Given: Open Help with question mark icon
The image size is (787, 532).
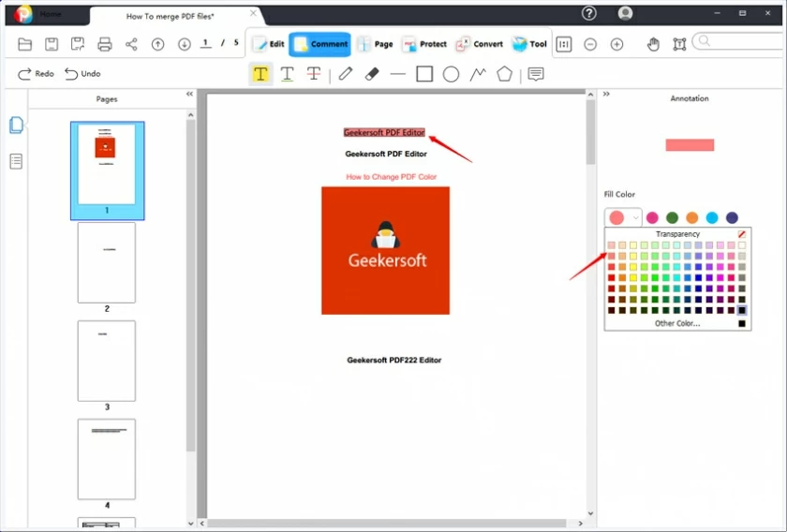Looking at the screenshot, I should tap(588, 13).
